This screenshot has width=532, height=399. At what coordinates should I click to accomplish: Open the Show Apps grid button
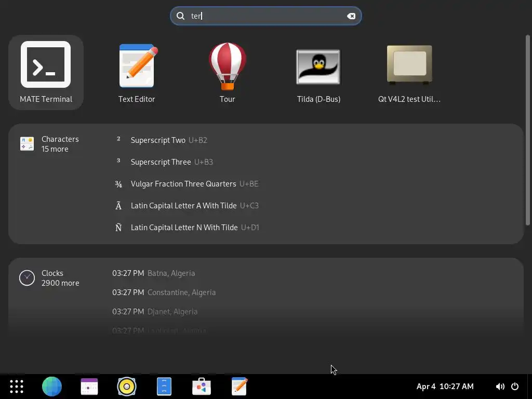17,387
